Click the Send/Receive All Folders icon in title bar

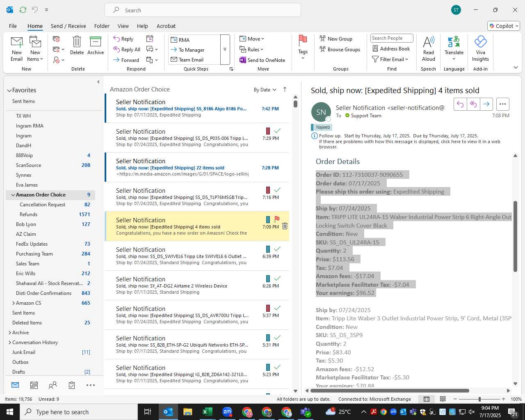point(23,9)
